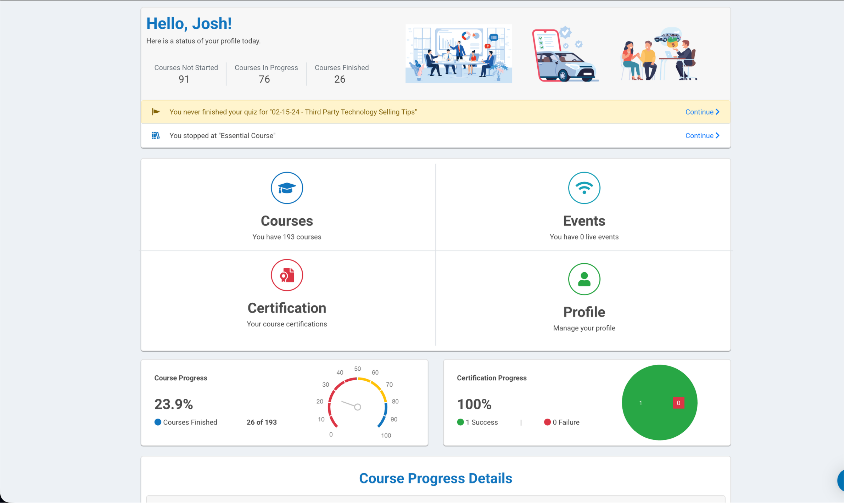
Task: Continue the unfinished quiz reminder
Action: [703, 112]
